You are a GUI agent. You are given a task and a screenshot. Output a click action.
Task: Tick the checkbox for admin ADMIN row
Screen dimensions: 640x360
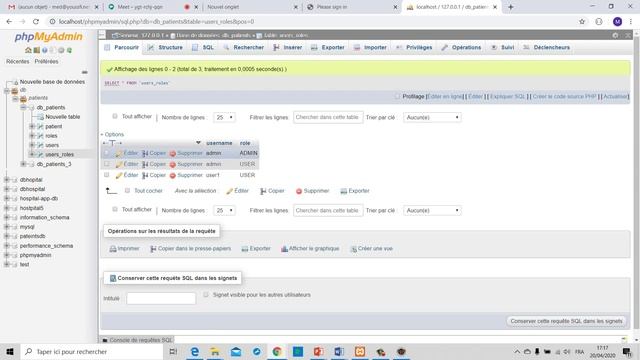pyautogui.click(x=107, y=153)
